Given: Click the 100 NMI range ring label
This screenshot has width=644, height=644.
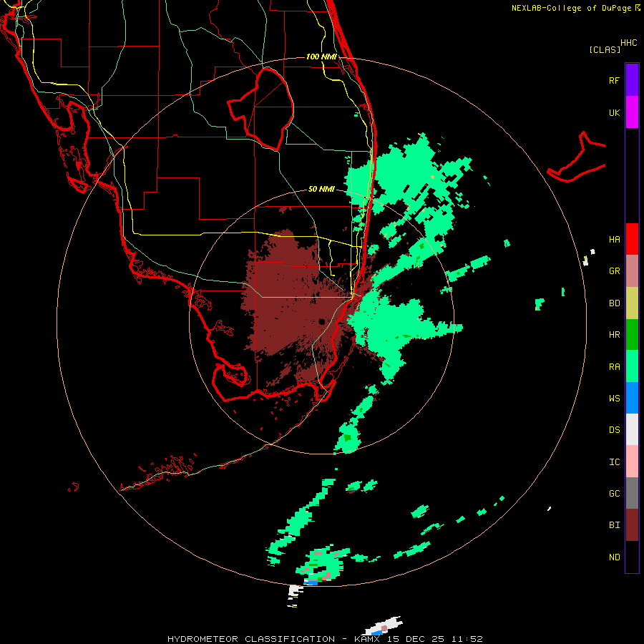Looking at the screenshot, I should click(321, 57).
